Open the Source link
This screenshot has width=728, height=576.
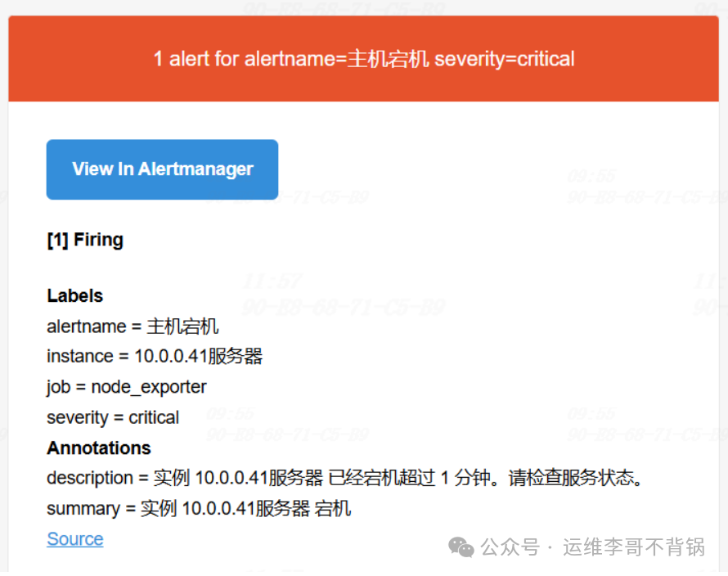click(75, 539)
